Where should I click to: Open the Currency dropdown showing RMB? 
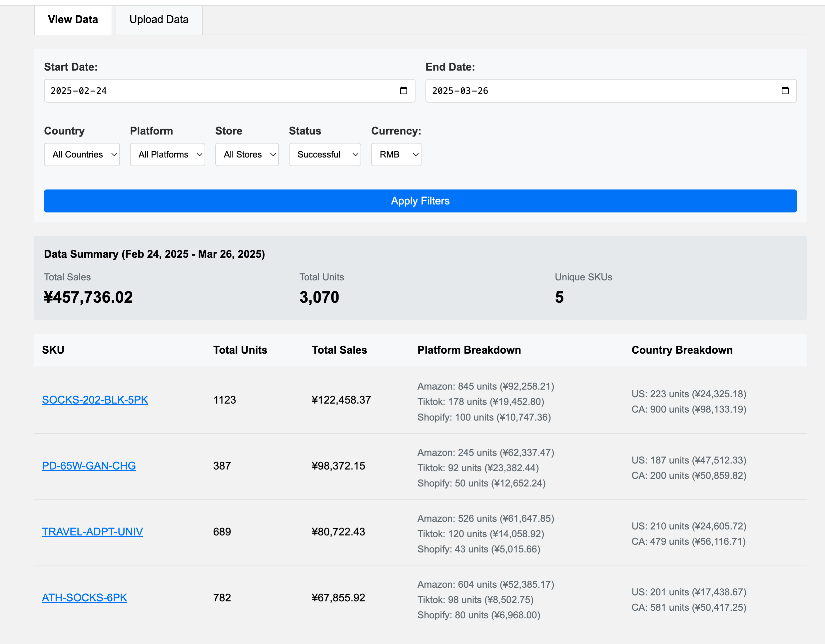396,155
